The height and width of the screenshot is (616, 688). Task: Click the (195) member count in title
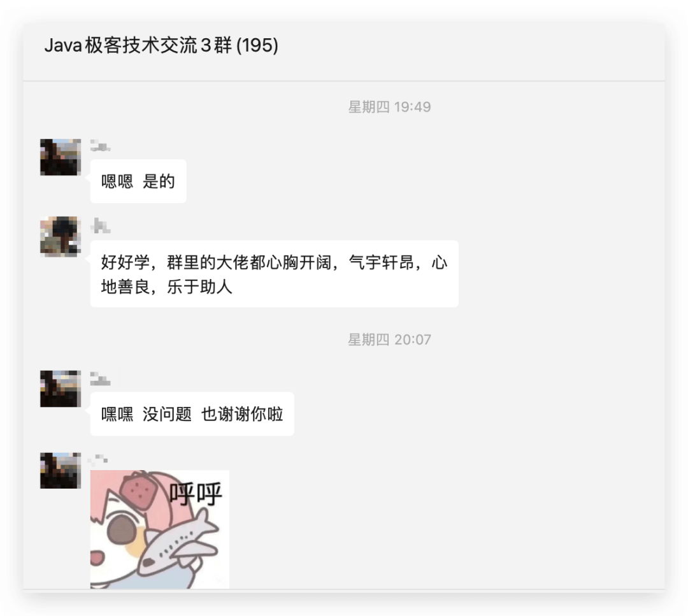coord(257,45)
